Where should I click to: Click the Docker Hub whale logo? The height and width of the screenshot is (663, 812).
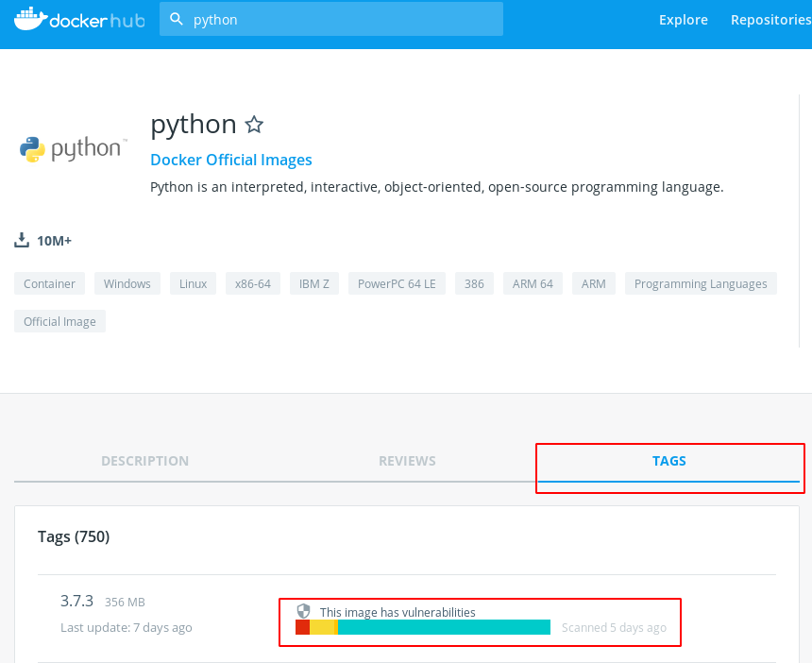(29, 19)
